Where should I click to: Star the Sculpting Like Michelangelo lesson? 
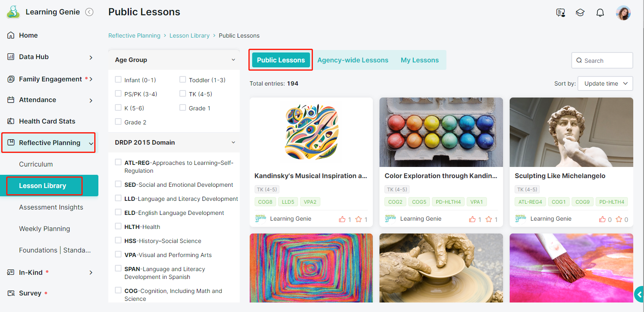tap(619, 219)
